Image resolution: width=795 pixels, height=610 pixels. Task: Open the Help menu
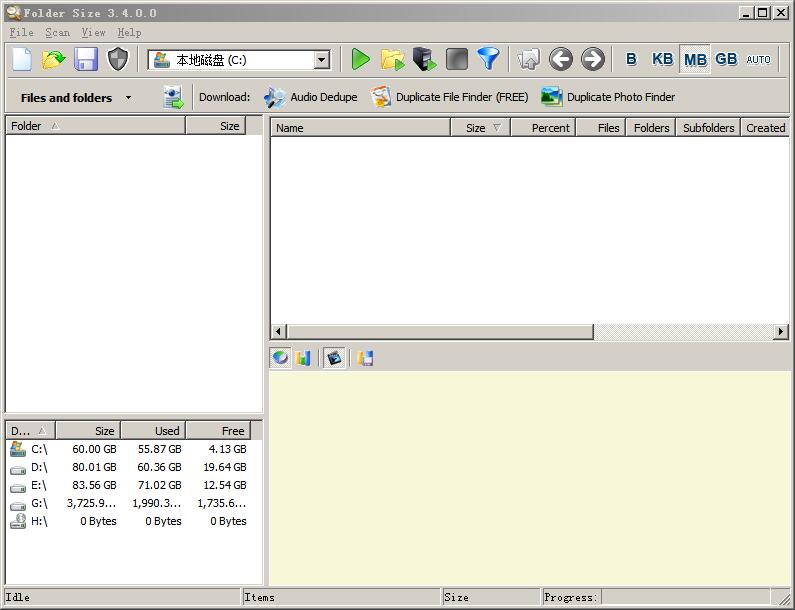click(x=129, y=32)
